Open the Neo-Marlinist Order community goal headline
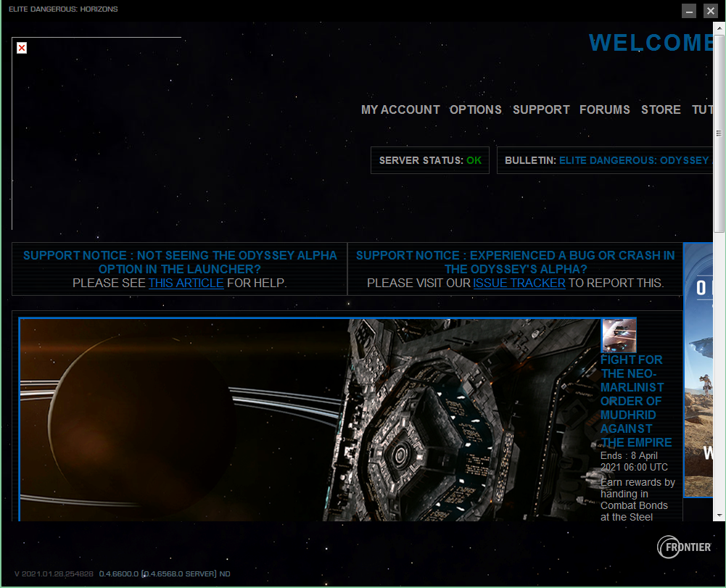This screenshot has height=588, width=726. 636,401
